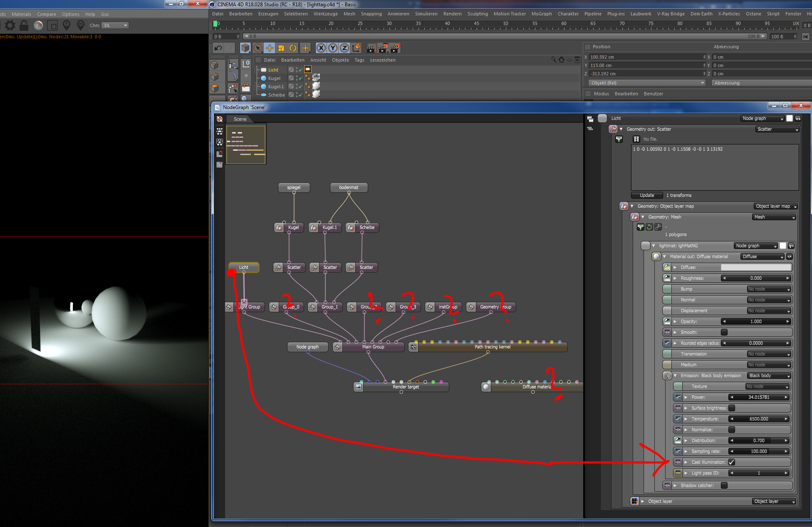This screenshot has height=527, width=812.
Task: Open the MoGraph menu
Action: (x=541, y=14)
